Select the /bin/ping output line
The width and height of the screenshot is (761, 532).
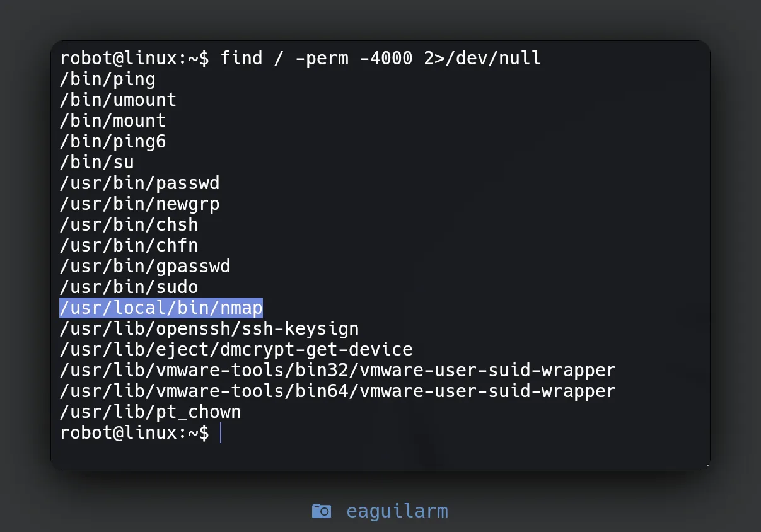point(108,79)
